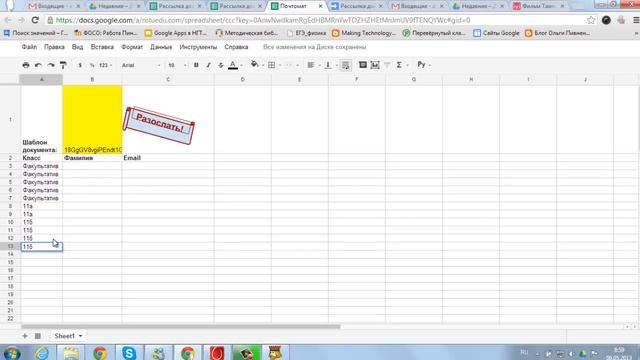640x360 pixels.
Task: Redo the last action
Action: [x=51, y=65]
